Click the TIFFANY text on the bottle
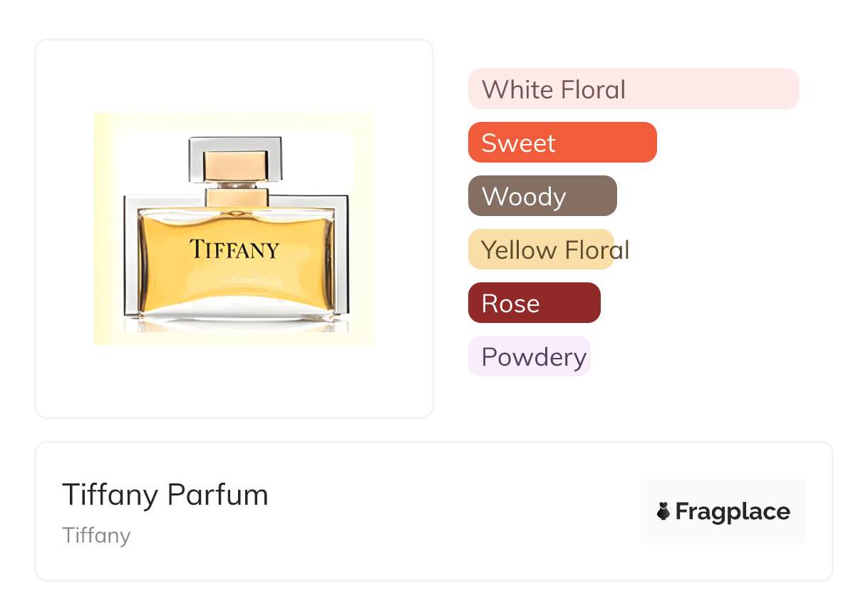 234,250
